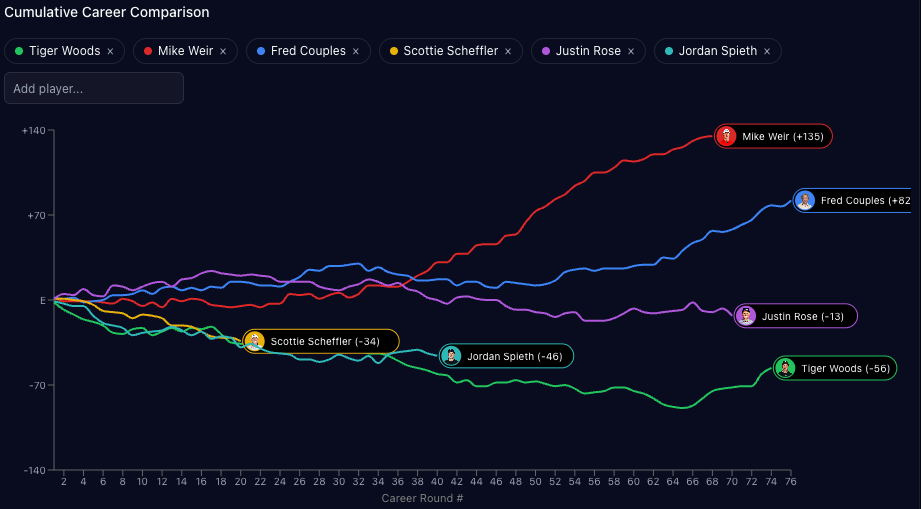The height and width of the screenshot is (509, 921).
Task: Select the Tiger Woods (-56) end label
Action: 845,368
